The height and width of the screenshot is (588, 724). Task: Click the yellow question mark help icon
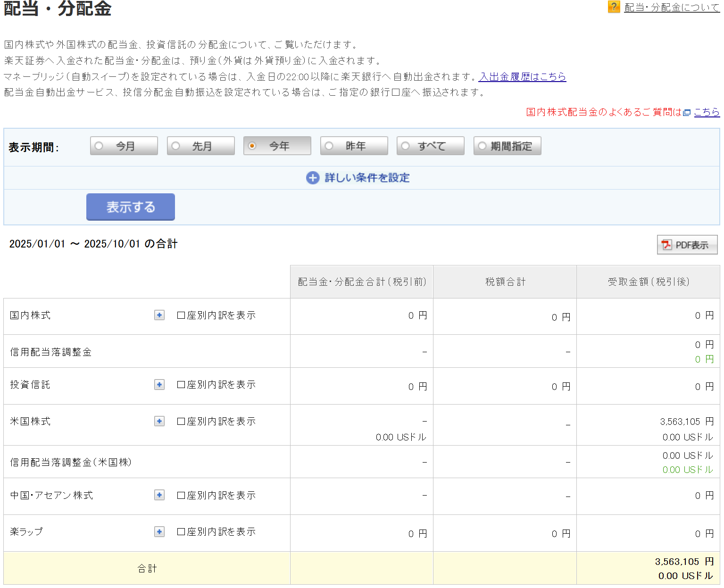[x=614, y=7]
